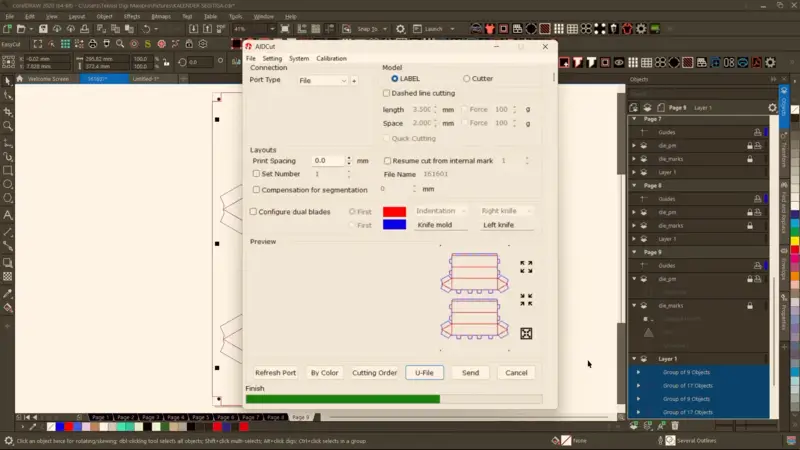The image size is (800, 450).
Task: Click the add port plus button
Action: pyautogui.click(x=354, y=80)
